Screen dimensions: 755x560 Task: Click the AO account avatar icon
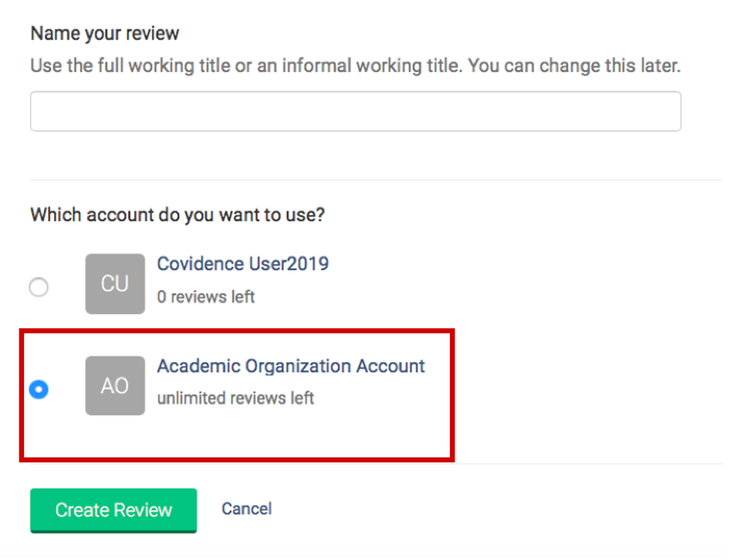tap(114, 385)
